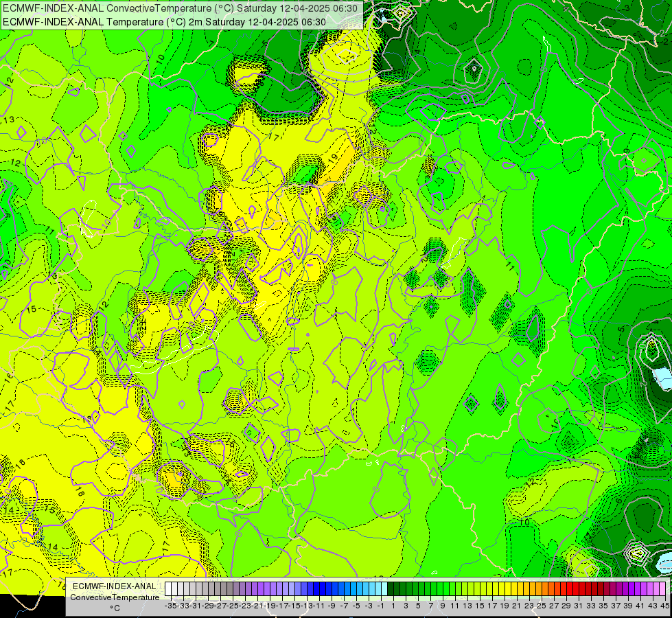Select the white legend swatch at -35
672x618 pixels.
[168, 588]
